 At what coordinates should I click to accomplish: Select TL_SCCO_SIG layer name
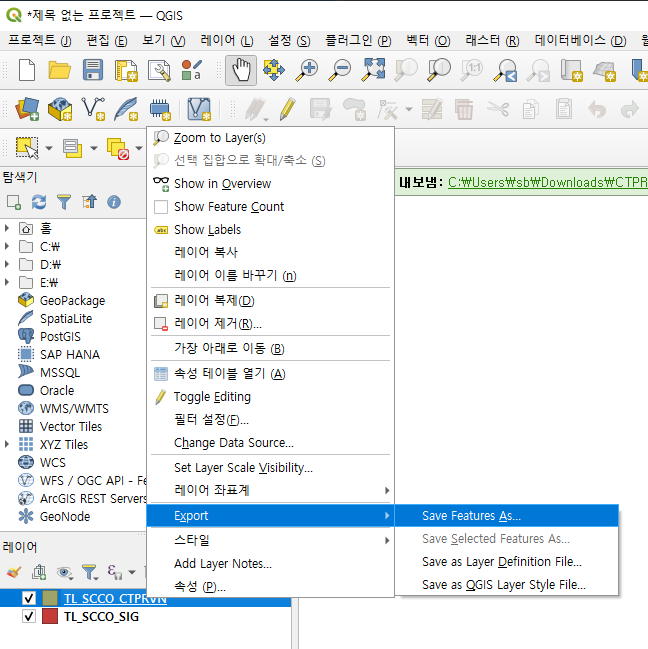click(x=101, y=617)
